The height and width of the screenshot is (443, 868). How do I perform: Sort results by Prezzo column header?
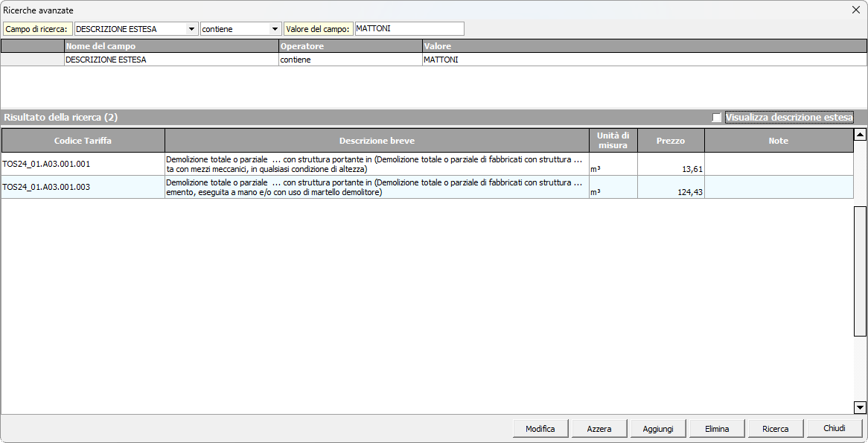coord(670,141)
